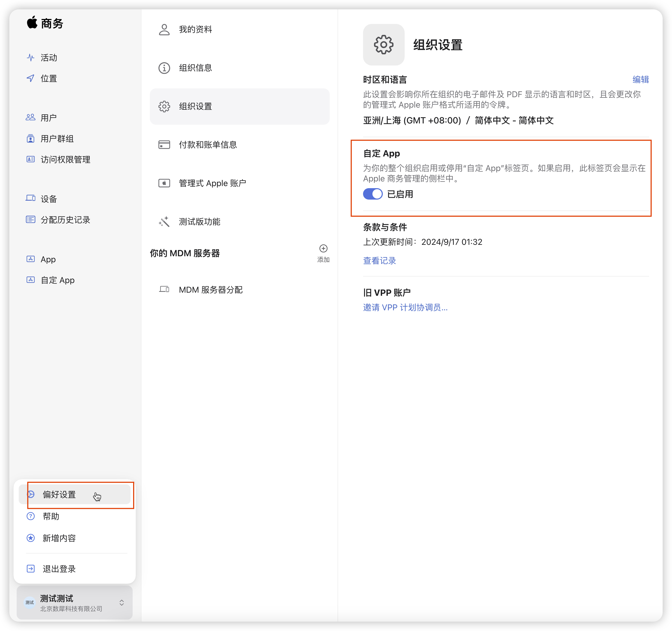Expand the account menu chevron
The height and width of the screenshot is (631, 672).
122,603
